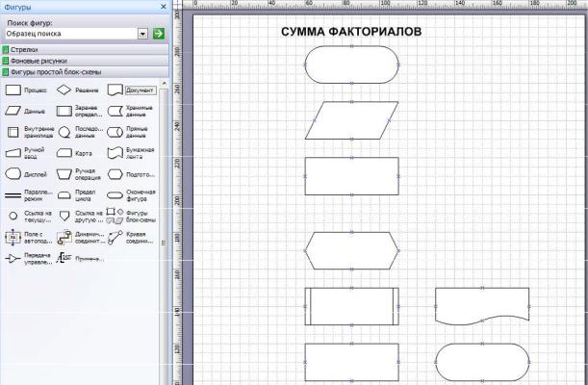Pick the Предел цикла shape
This screenshot has height=385, width=588.
[x=76, y=195]
